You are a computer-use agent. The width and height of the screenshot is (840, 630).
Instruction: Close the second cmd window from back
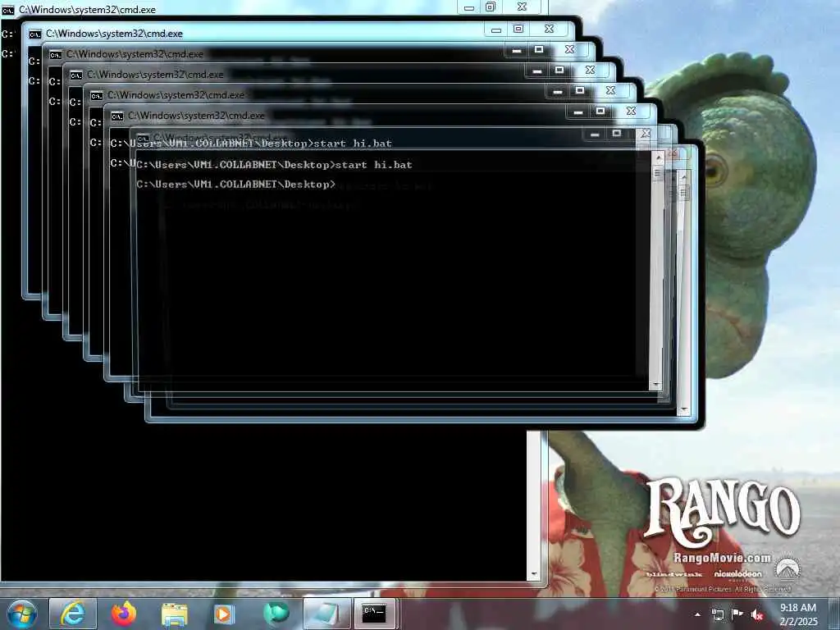coord(549,29)
